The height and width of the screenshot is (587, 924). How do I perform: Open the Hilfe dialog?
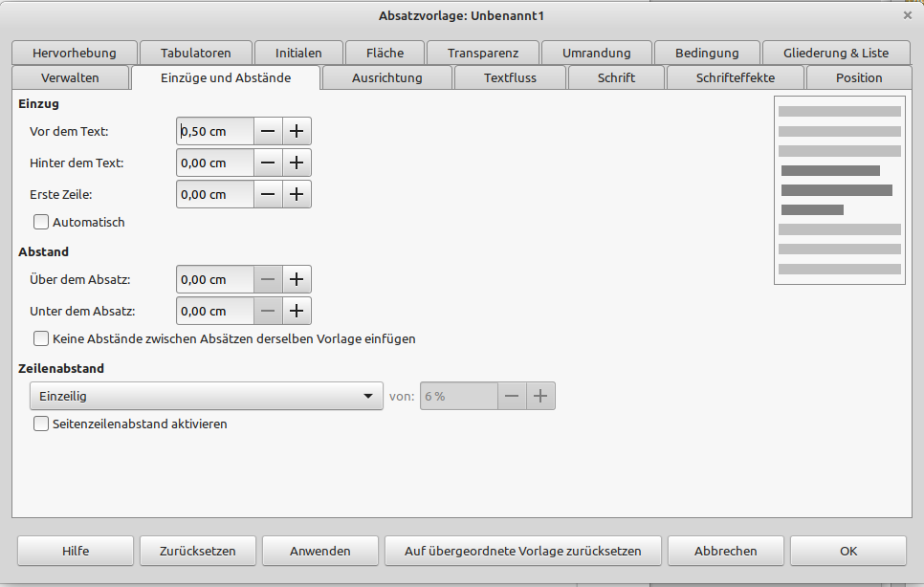pyautogui.click(x=75, y=551)
